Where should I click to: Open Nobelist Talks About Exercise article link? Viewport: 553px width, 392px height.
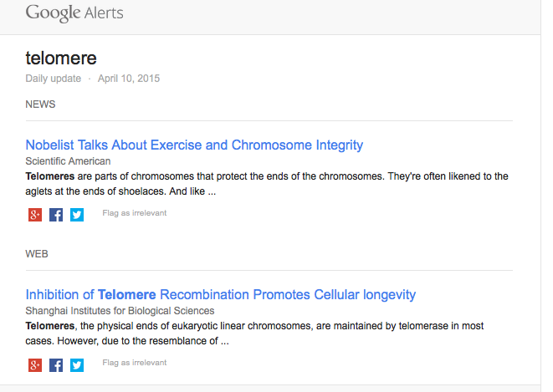point(194,145)
